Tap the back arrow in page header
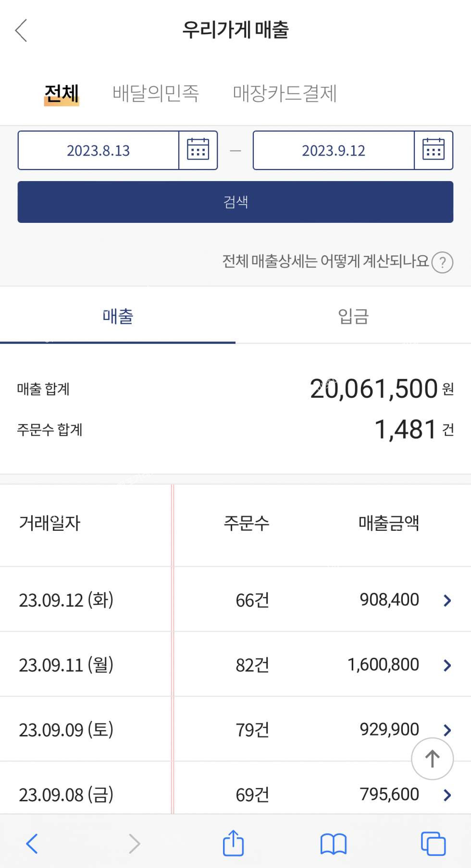The width and height of the screenshot is (471, 868). pyautogui.click(x=21, y=31)
